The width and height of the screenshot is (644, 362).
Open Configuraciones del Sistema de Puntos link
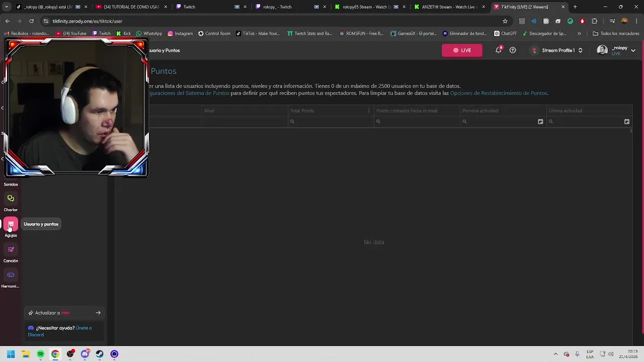click(x=189, y=93)
